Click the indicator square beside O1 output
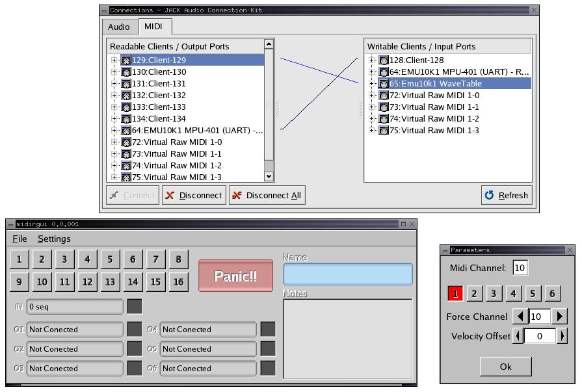Image resolution: width=582 pixels, height=392 pixels. pos(134,330)
